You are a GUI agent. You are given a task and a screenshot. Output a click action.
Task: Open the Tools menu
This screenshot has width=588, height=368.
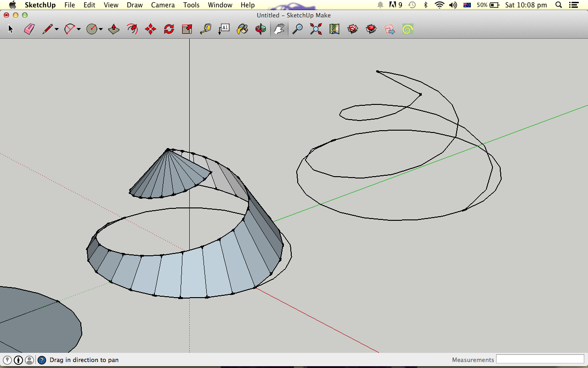point(191,5)
